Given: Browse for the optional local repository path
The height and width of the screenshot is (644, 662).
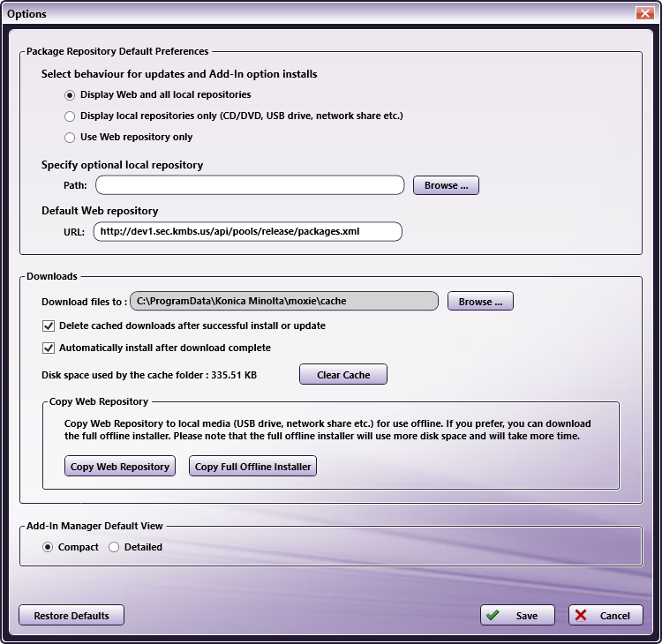Looking at the screenshot, I should click(x=446, y=185).
